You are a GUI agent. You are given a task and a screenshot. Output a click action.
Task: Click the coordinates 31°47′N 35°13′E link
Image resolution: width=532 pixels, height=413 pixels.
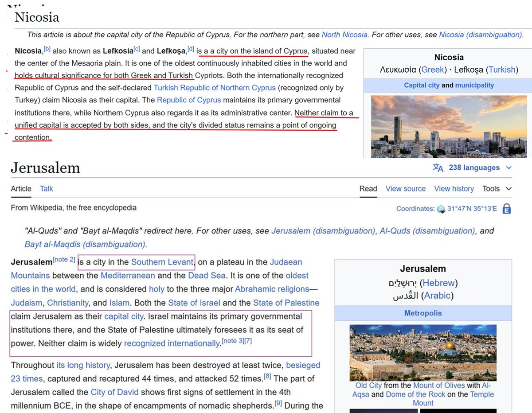click(473, 209)
